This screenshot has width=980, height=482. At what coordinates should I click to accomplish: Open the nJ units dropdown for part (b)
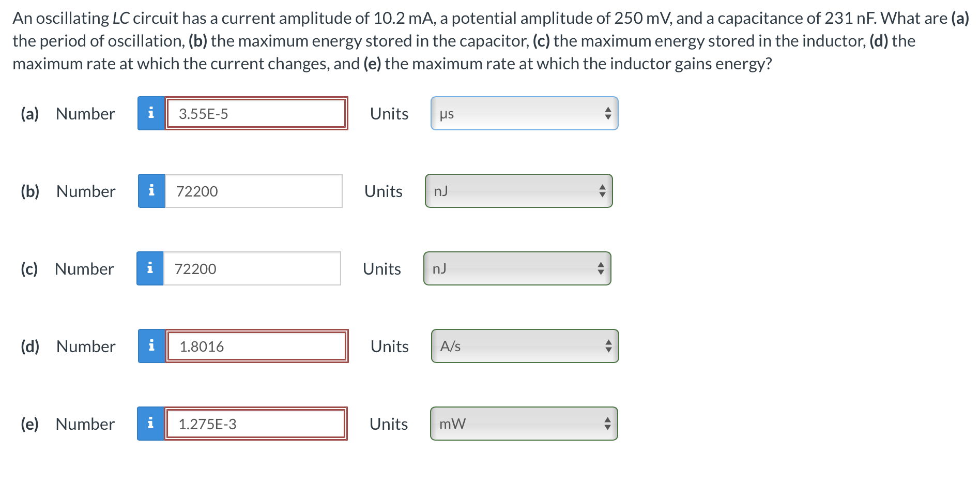517,191
